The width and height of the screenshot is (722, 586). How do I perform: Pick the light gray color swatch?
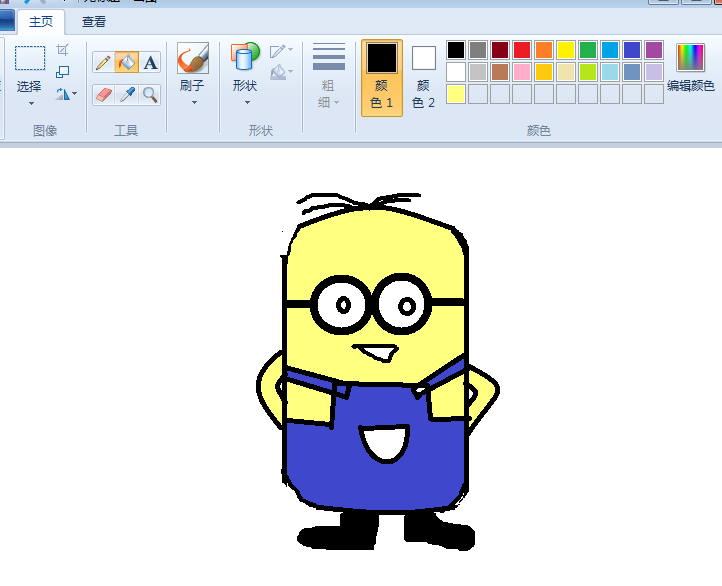478,72
